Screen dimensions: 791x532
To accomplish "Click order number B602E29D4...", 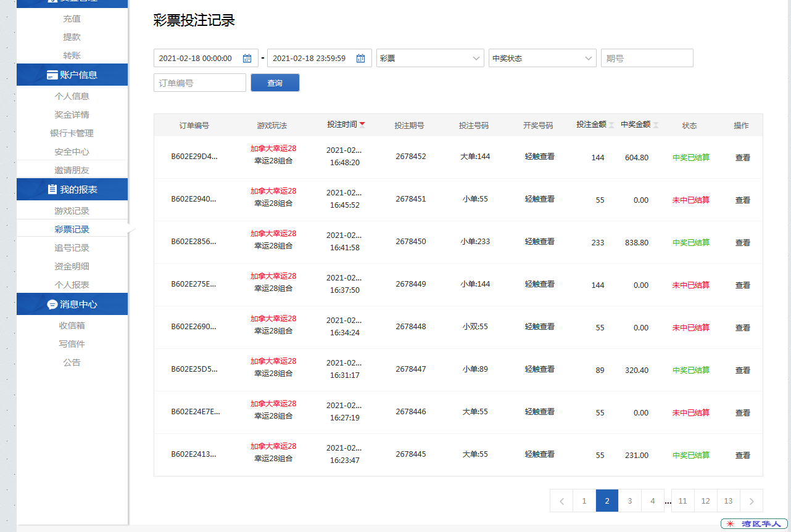I will pos(194,157).
